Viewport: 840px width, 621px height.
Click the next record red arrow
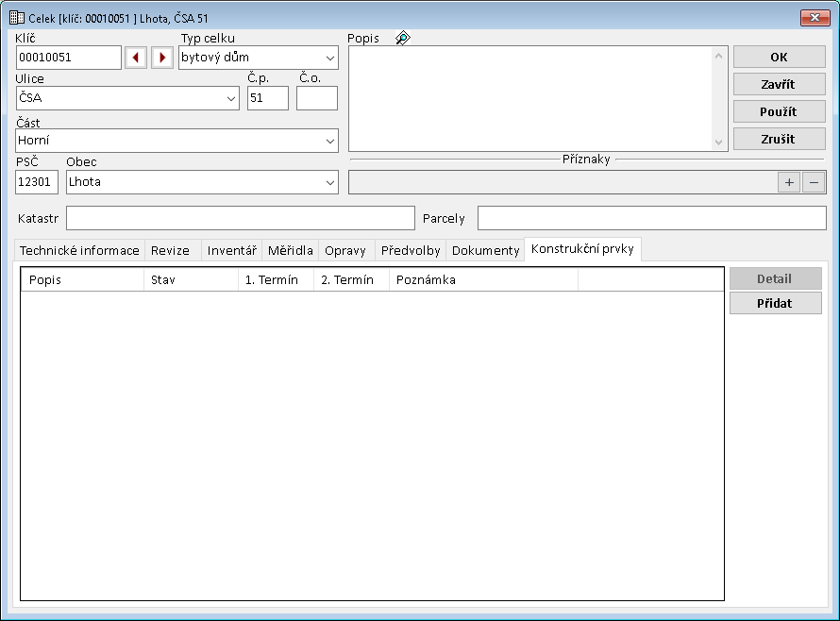click(x=162, y=58)
